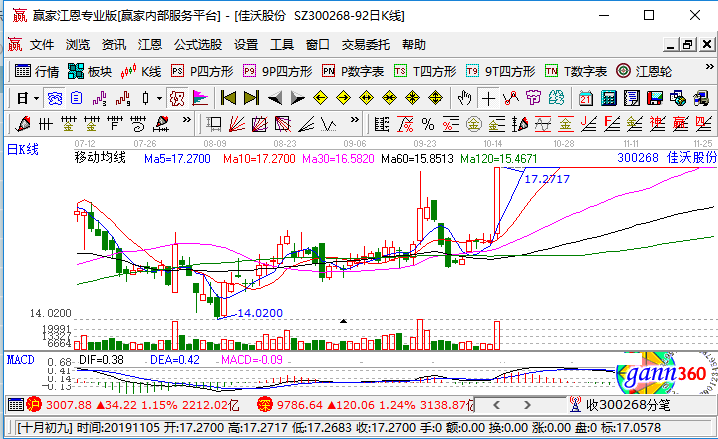Jump to first bar with skip-to-start icon
Image resolution: width=718 pixels, height=439 pixels.
click(x=228, y=98)
